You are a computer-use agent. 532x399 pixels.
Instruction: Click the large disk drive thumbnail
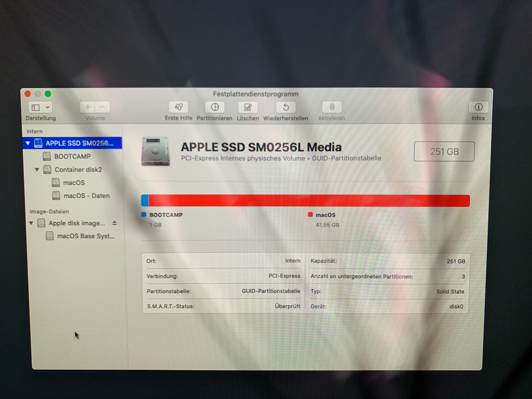click(x=156, y=151)
